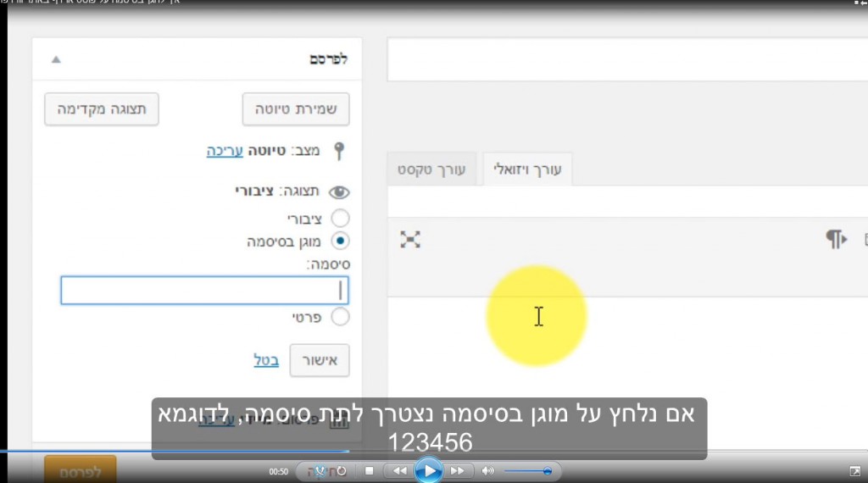Click the fast-forward next icon

[x=457, y=470]
